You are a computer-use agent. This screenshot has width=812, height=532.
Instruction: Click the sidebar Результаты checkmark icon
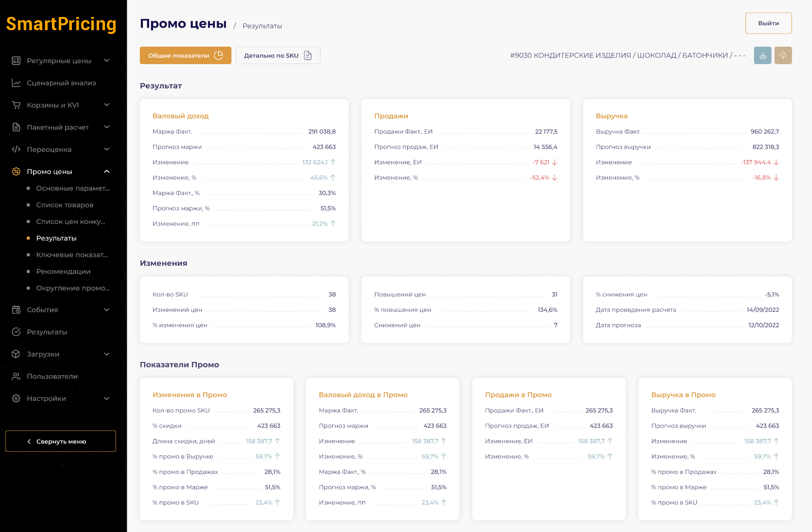(x=16, y=332)
